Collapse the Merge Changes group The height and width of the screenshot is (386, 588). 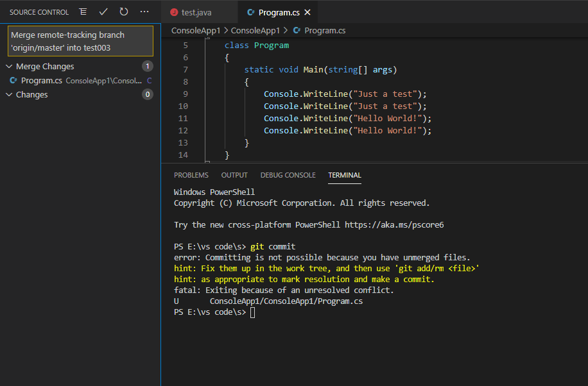pos(9,66)
